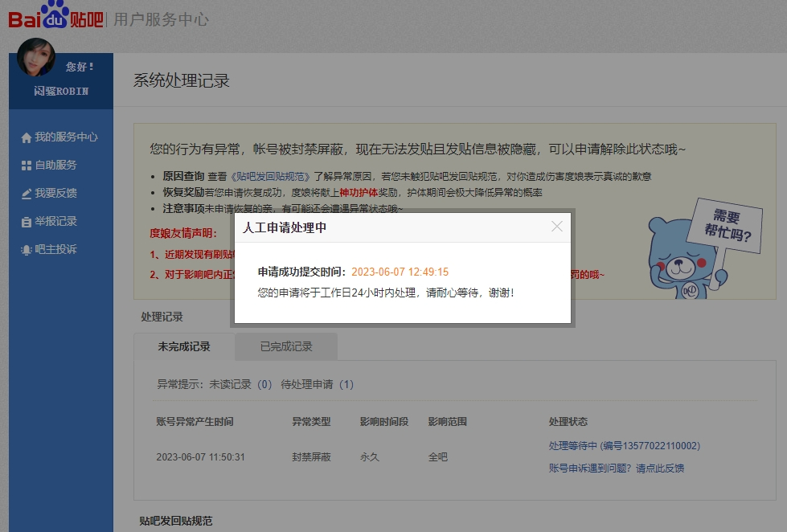Switch to the 已完成记录 tab
The height and width of the screenshot is (532, 787).
286,347
